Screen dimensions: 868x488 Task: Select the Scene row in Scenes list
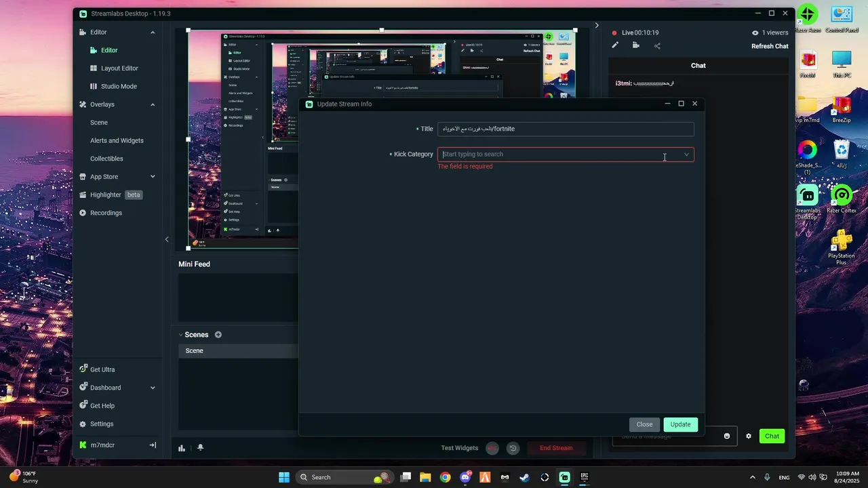(238, 351)
